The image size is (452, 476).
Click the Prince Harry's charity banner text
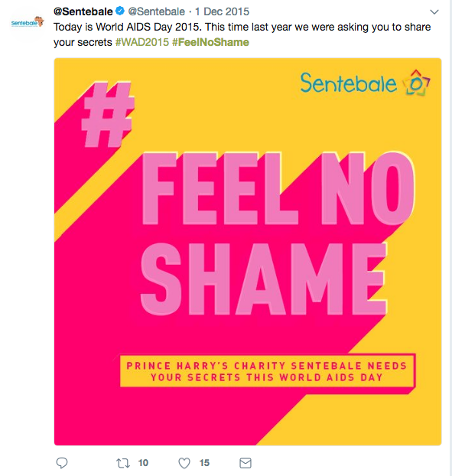[267, 371]
